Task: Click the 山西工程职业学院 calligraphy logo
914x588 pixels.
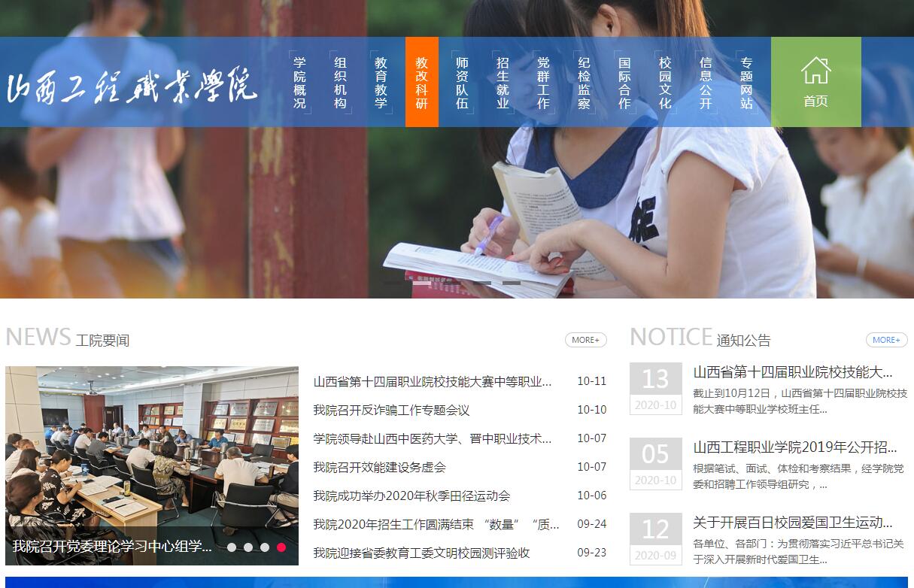Action: tap(132, 85)
